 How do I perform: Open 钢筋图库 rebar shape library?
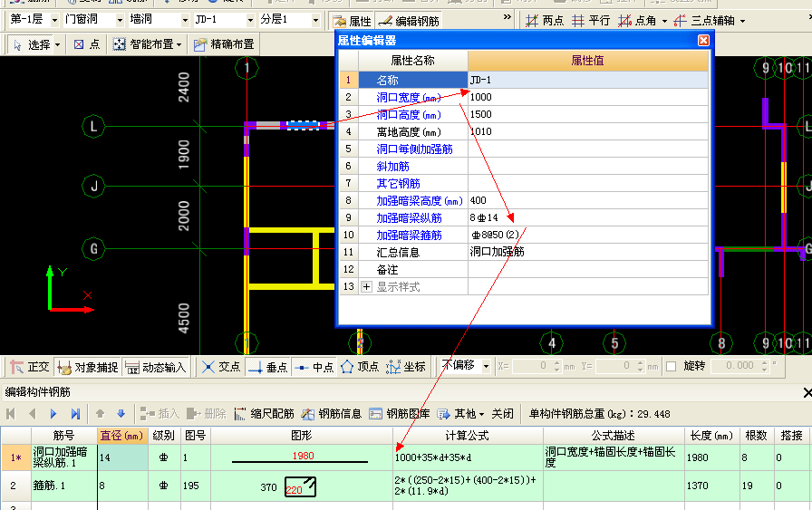point(399,414)
